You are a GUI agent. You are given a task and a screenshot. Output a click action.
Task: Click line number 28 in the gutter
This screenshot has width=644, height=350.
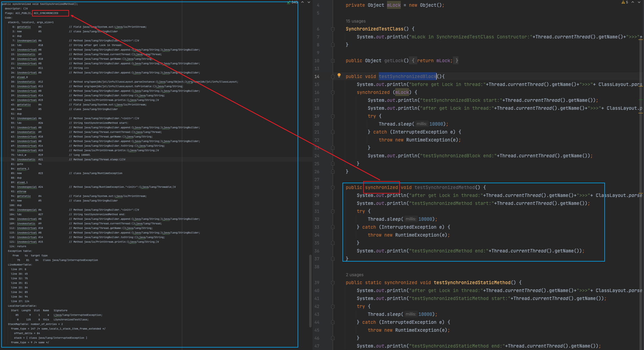point(317,187)
